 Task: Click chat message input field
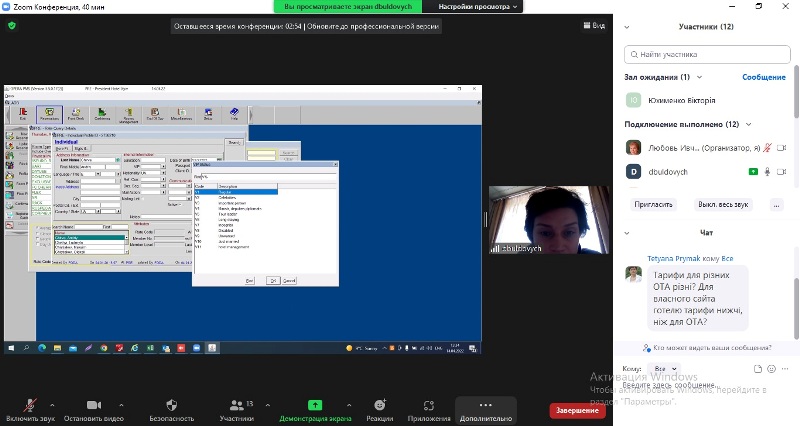click(x=707, y=385)
